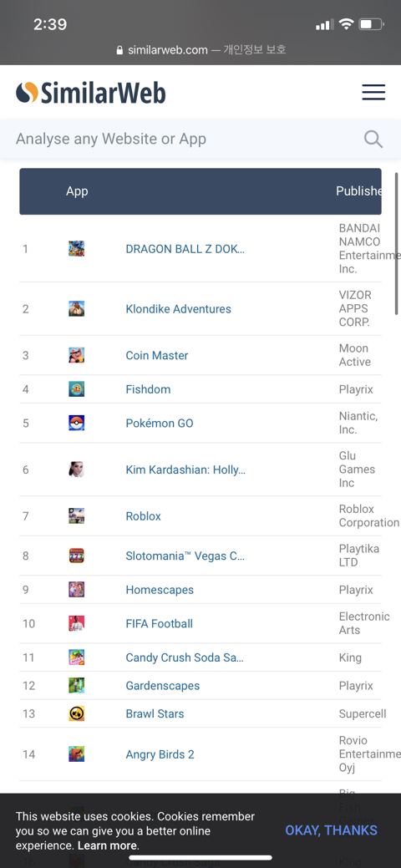Open the Roblox app link

coord(144,516)
